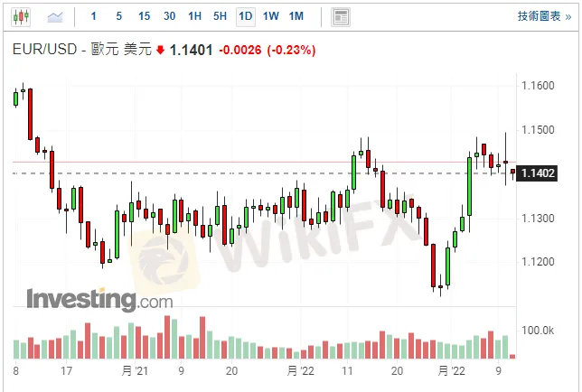Switch to 15 minute interval
The width and height of the screenshot is (582, 392).
tap(145, 16)
